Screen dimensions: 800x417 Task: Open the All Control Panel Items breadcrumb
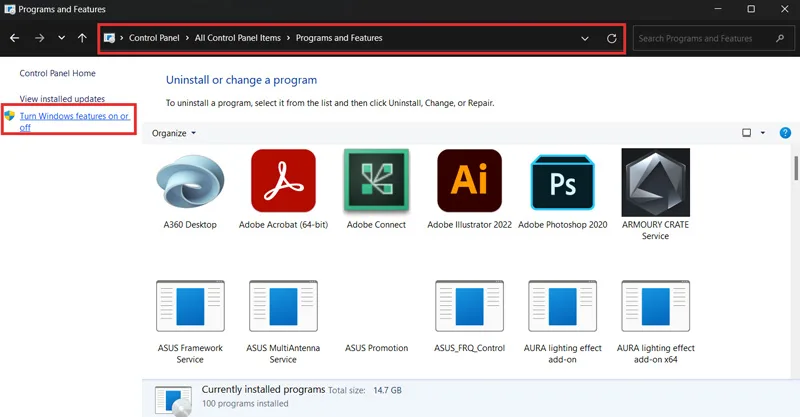pos(238,38)
